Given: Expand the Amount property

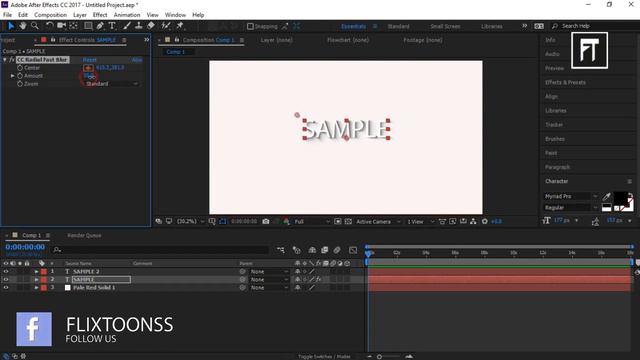Looking at the screenshot, I should point(13,76).
